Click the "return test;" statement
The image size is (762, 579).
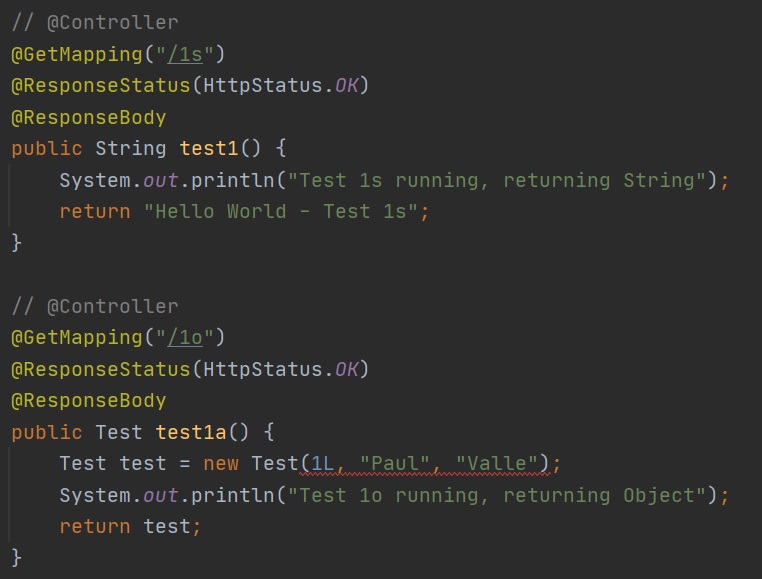click(130, 526)
